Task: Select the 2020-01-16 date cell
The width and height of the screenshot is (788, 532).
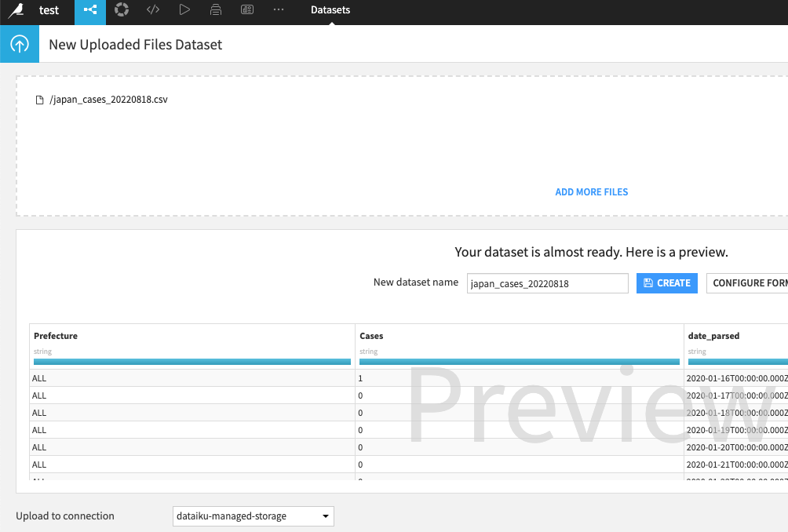Action: tap(735, 378)
